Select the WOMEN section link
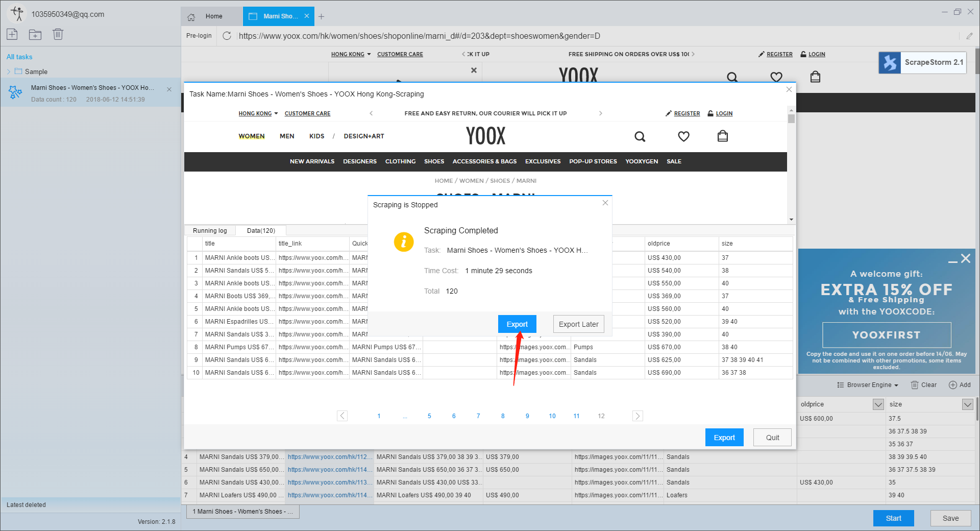Viewport: 980px width, 531px height. pyautogui.click(x=252, y=136)
